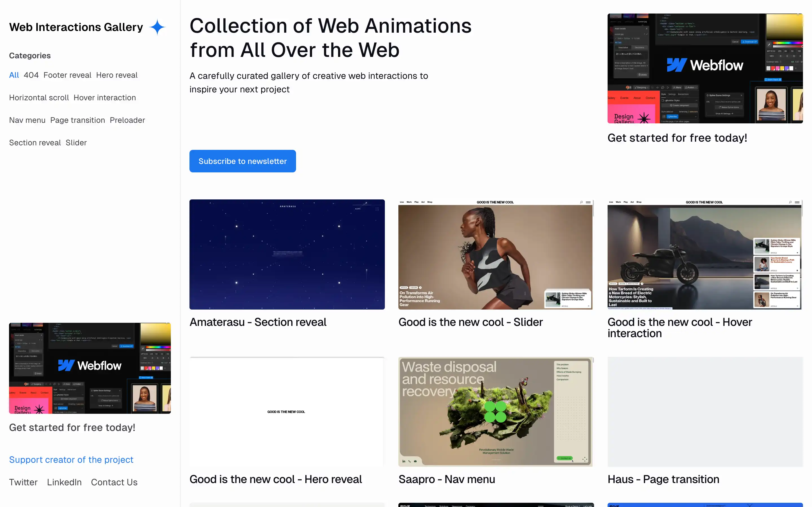The width and height of the screenshot is (812, 507).
Task: Click the sparkle icon beside Web Interactions Gallery title
Action: (157, 27)
